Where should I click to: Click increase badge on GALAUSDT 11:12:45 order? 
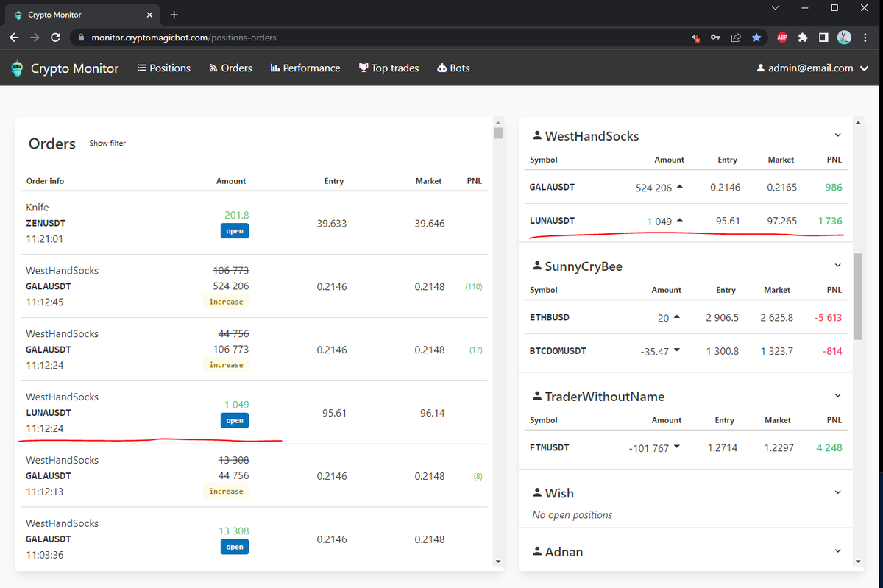[x=226, y=302]
